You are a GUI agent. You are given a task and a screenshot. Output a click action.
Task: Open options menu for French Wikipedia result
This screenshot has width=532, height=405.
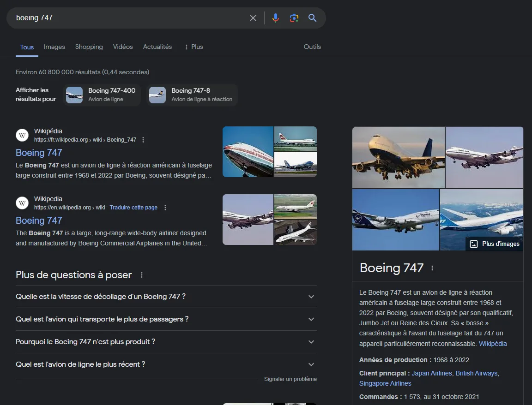tap(143, 140)
